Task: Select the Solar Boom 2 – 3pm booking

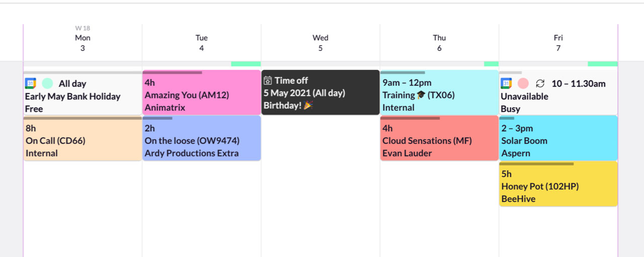Action: (558, 138)
